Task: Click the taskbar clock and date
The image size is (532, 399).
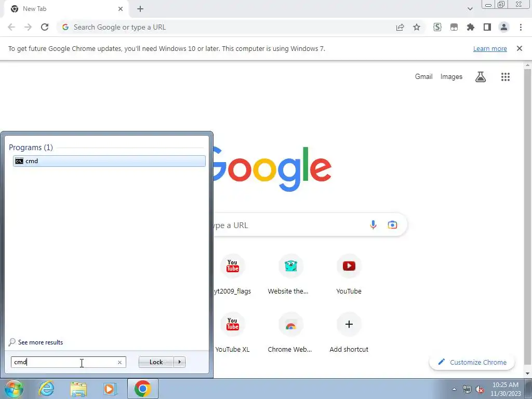Action: (x=506, y=389)
